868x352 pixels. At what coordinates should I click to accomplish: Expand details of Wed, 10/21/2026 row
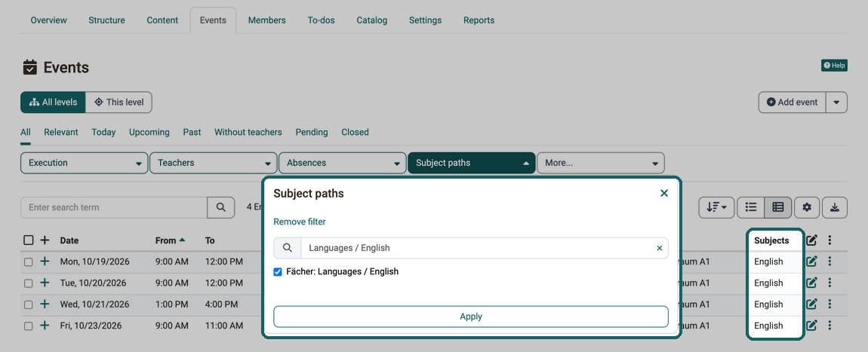click(45, 305)
